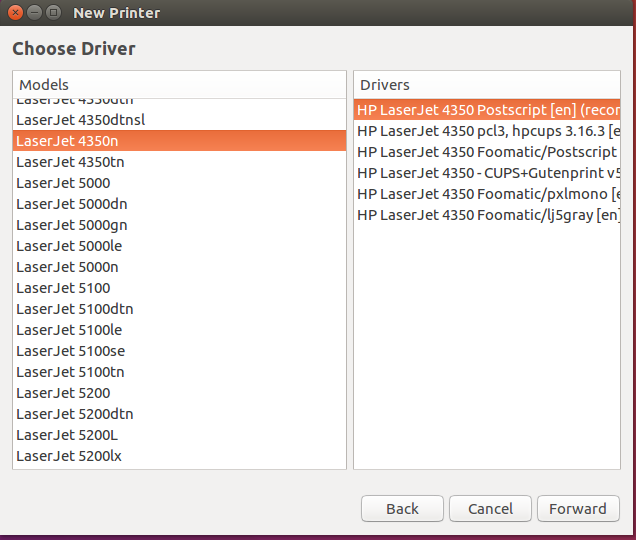636x540 pixels.
Task: Maximize the New Printer window
Action: [x=53, y=13]
